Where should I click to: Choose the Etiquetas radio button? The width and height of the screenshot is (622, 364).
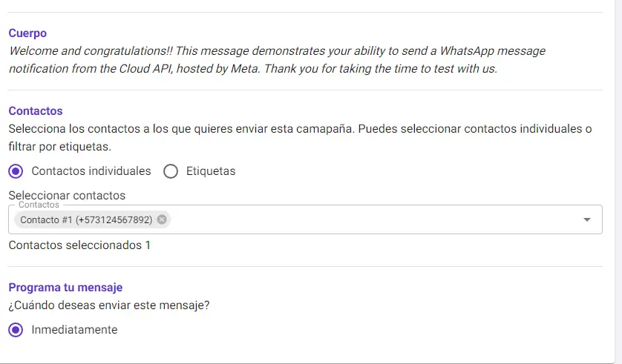[x=171, y=171]
